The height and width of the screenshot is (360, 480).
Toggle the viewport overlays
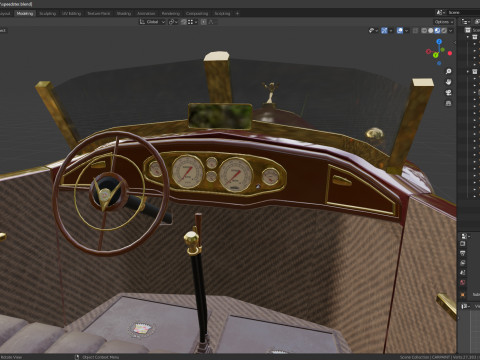pos(400,30)
